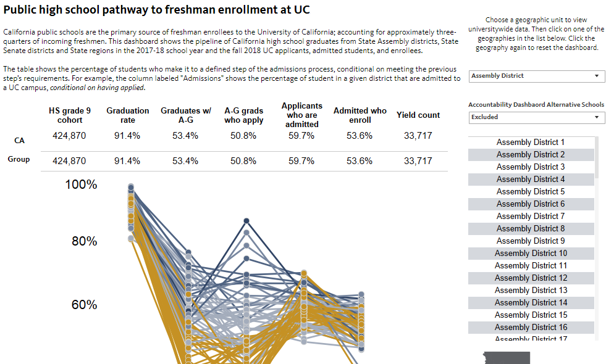This screenshot has height=364, width=606.
Task: Select Assembly District 15
Action: 530,315
